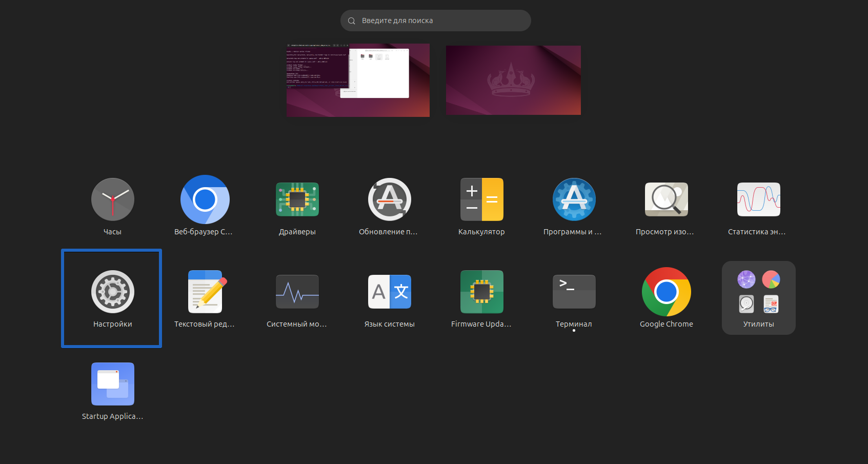
Task: Switch to the first workspace thumbnail
Action: (x=358, y=80)
